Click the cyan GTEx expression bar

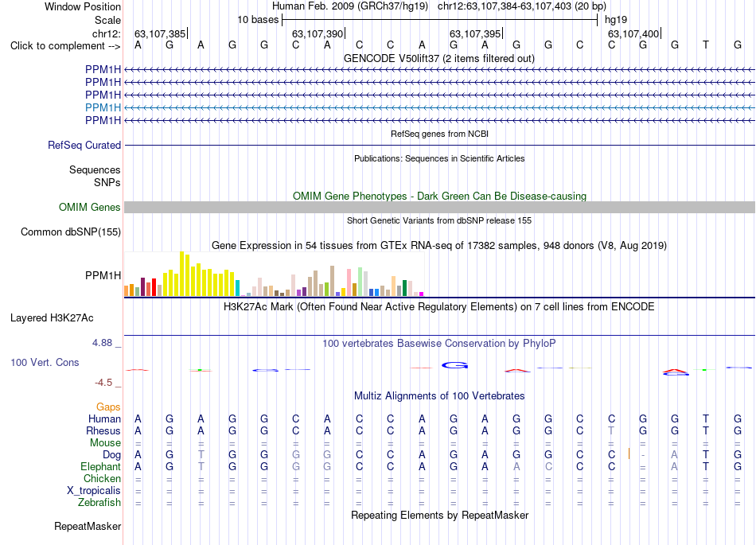pyautogui.click(x=237, y=288)
